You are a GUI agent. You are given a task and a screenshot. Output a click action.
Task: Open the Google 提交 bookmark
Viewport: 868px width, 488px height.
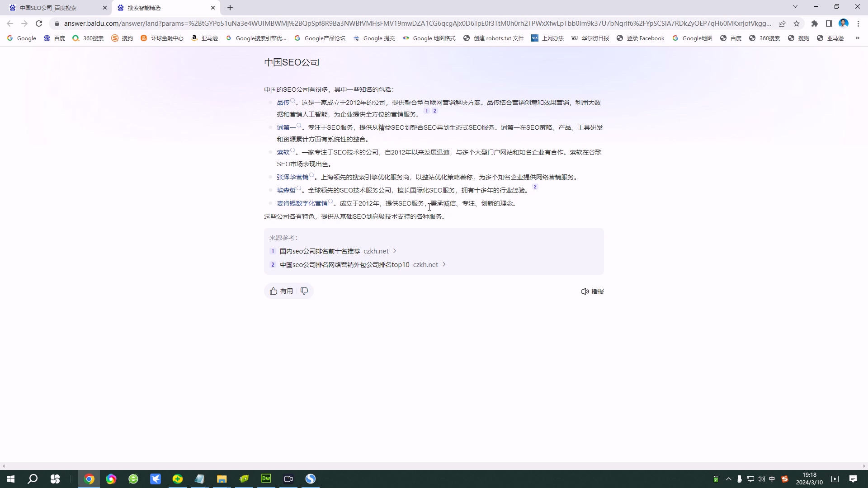point(374,38)
